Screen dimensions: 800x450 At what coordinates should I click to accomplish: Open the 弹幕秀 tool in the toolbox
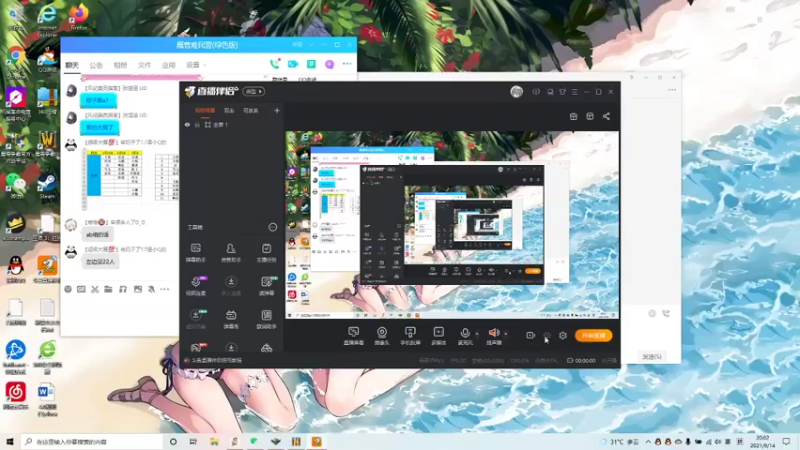231,319
